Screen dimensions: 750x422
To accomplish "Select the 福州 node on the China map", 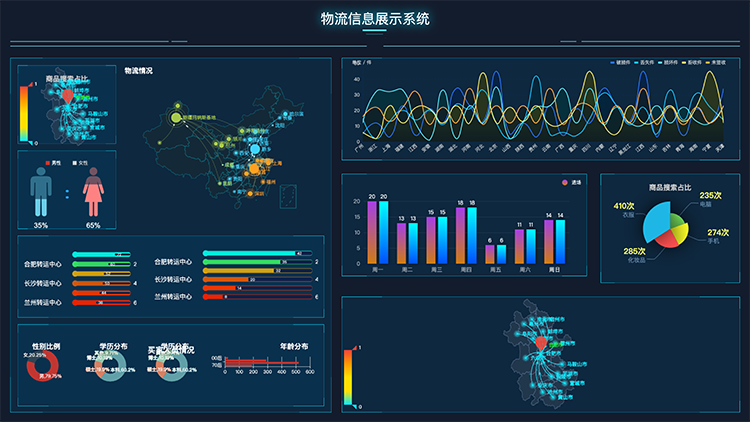I will (x=264, y=182).
